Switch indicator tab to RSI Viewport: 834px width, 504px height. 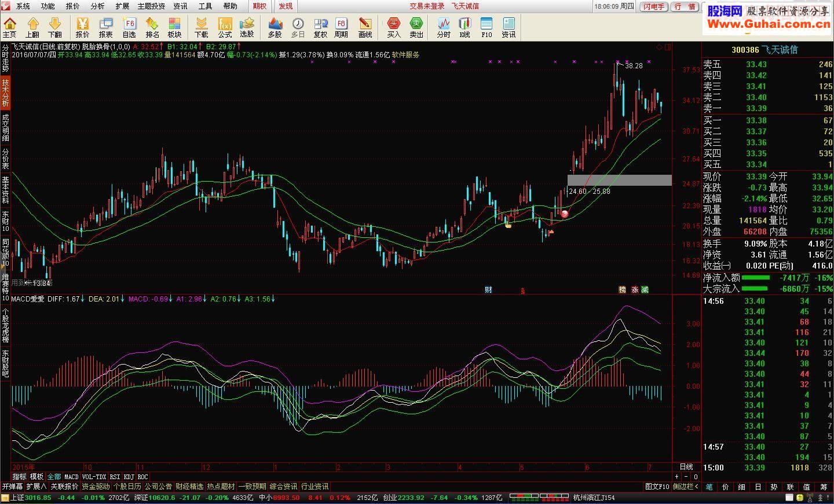click(115, 477)
